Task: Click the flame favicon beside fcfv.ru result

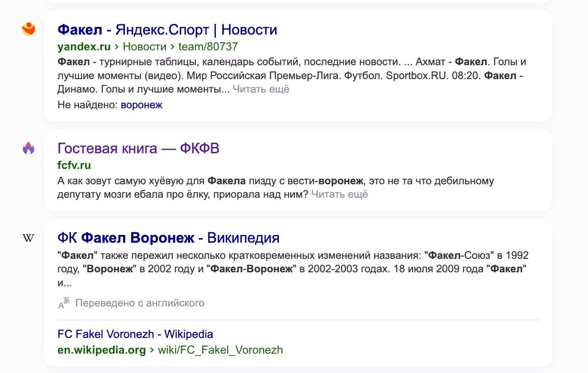Action: click(28, 148)
